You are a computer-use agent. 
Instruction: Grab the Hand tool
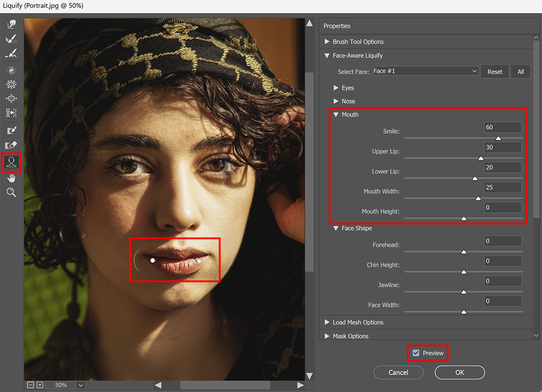tap(11, 177)
